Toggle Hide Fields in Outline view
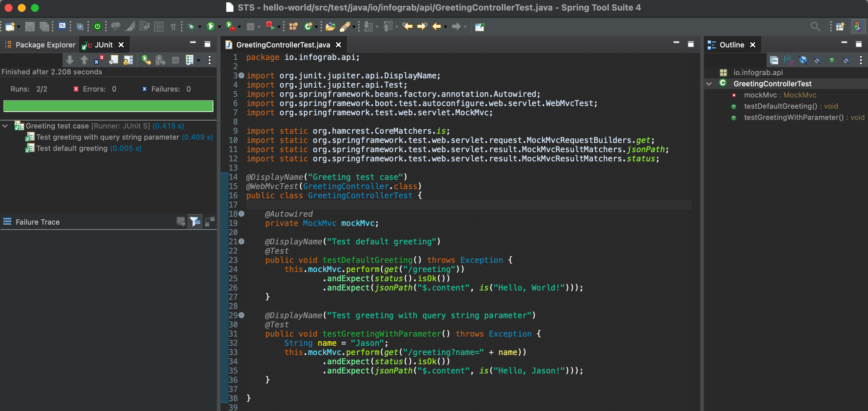Viewport: 868px width, 411px height. [x=803, y=60]
